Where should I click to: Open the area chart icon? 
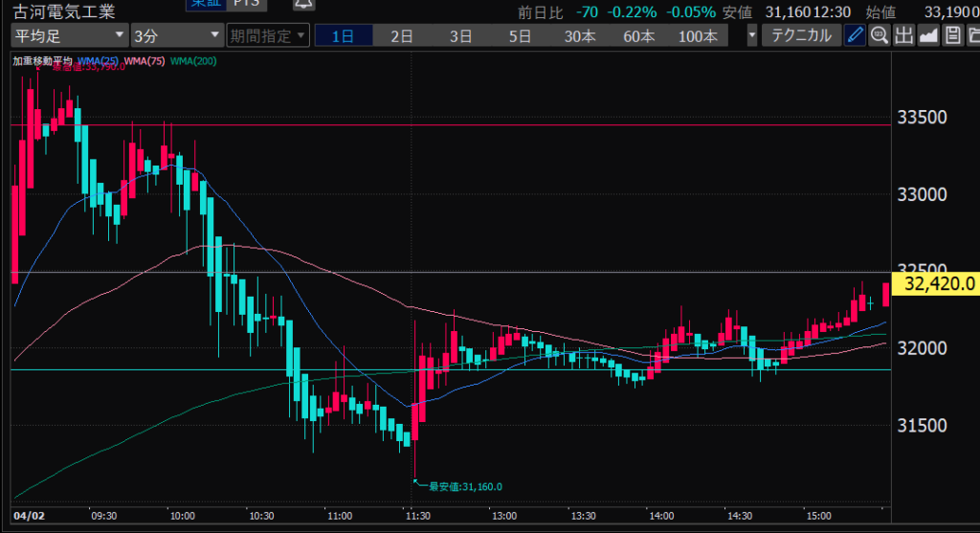(927, 36)
